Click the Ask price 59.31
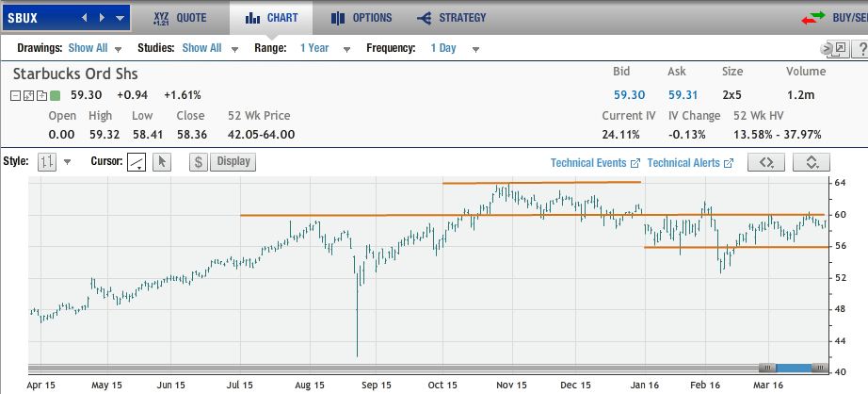The width and height of the screenshot is (868, 394). [683, 95]
